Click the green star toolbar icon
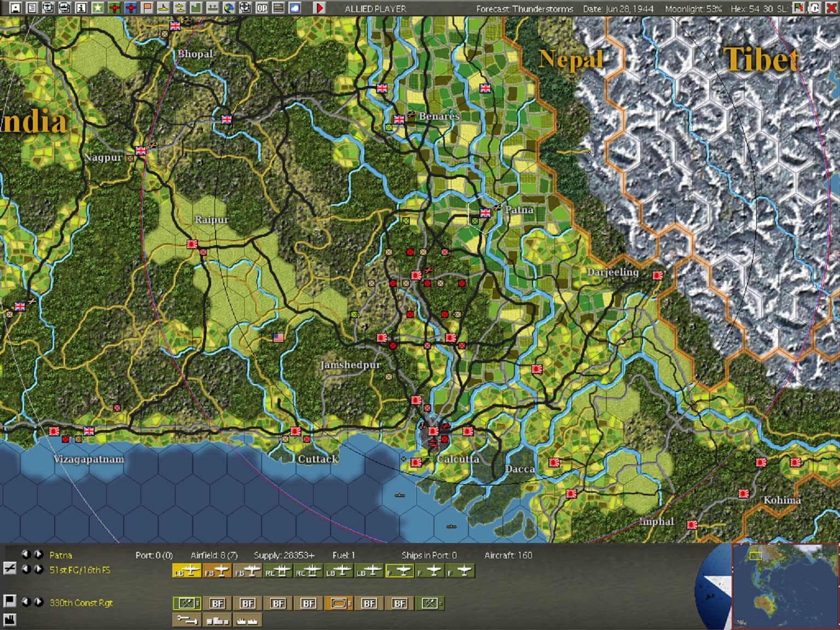 (x=98, y=8)
